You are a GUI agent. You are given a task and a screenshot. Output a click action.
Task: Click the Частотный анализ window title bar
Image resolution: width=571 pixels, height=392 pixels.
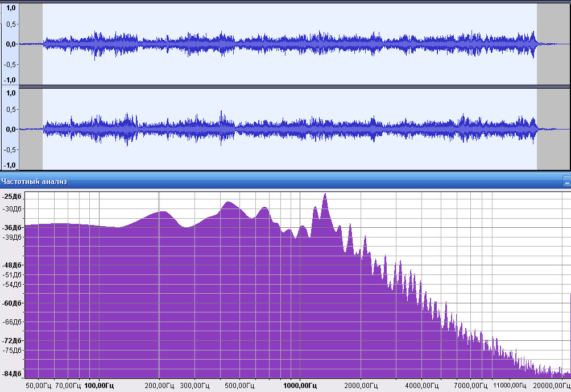tap(285, 181)
